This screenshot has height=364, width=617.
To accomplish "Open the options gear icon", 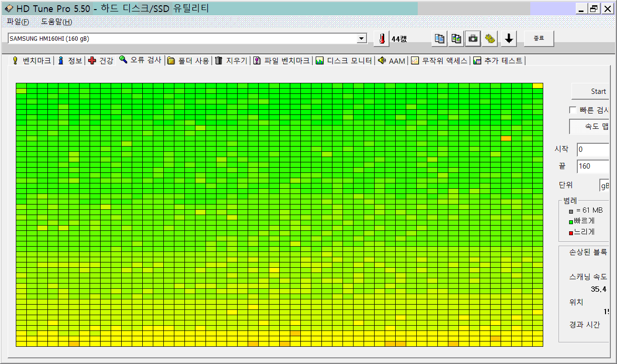I will [x=490, y=39].
